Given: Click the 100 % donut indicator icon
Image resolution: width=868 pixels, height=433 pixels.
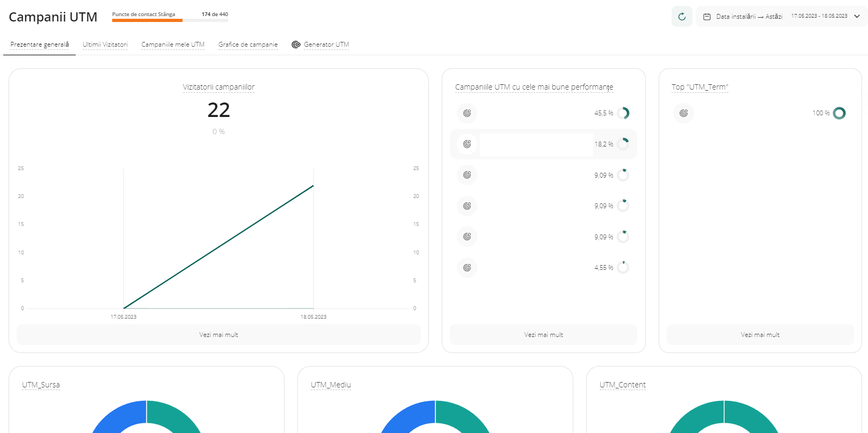Looking at the screenshot, I should click(839, 113).
